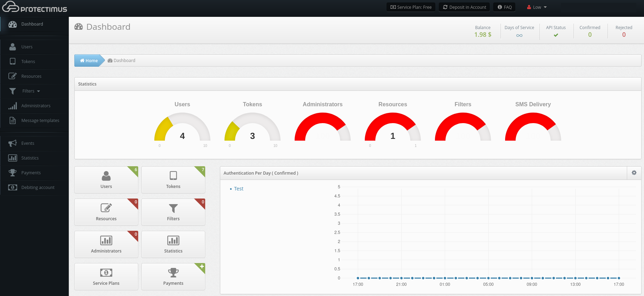Open the Tokens tile icon
644x296 pixels.
click(x=173, y=176)
